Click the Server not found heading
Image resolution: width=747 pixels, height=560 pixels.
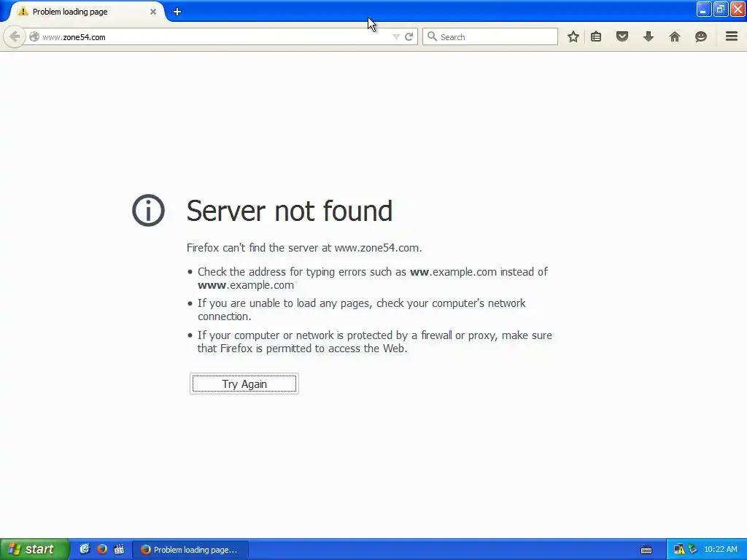289,211
